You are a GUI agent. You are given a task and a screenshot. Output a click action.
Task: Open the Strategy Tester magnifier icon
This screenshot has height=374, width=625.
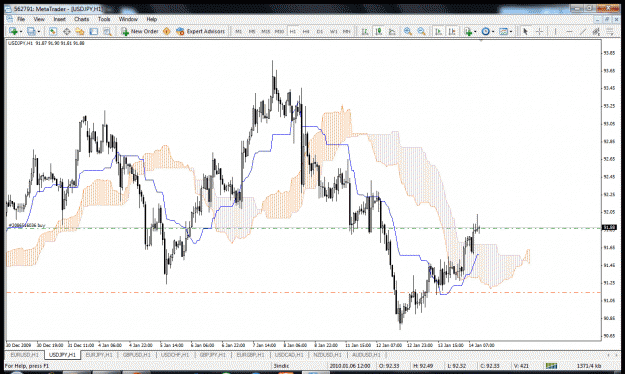[107, 31]
